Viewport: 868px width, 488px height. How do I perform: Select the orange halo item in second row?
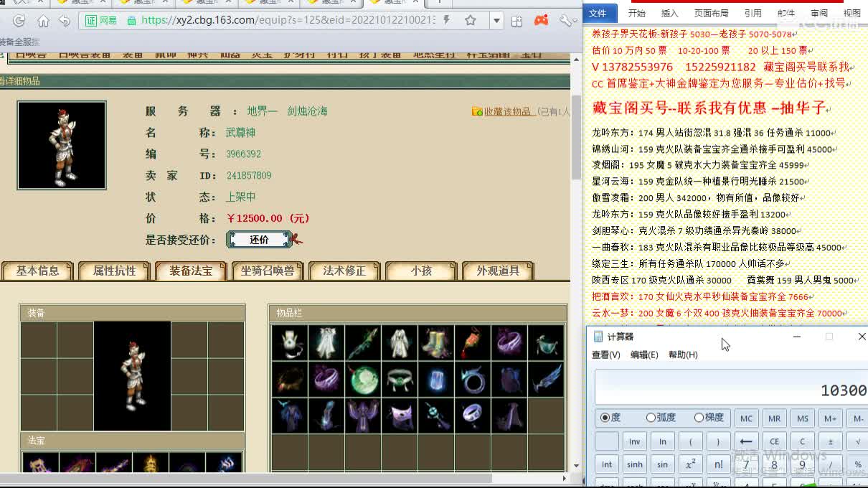pyautogui.click(x=290, y=379)
